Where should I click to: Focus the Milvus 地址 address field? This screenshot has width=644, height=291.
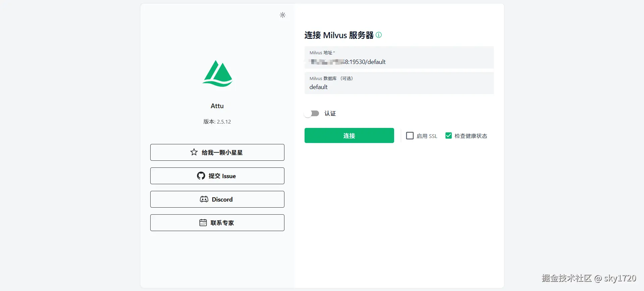(399, 58)
